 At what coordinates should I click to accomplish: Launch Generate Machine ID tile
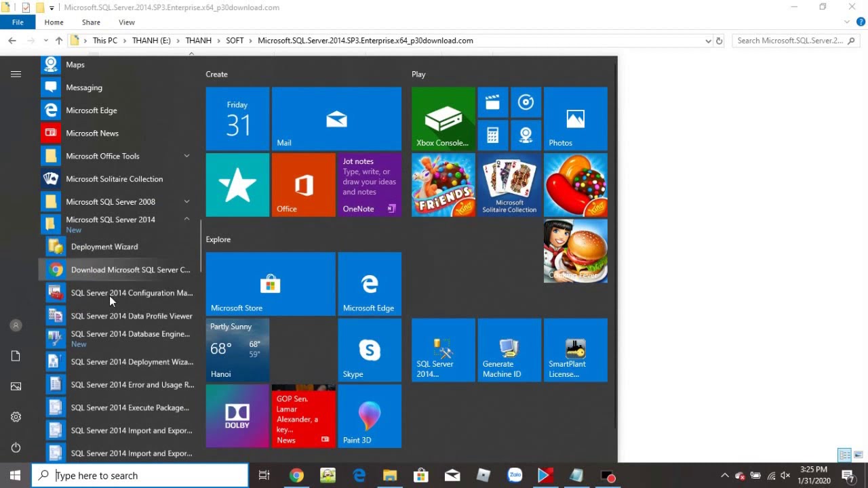(x=509, y=350)
